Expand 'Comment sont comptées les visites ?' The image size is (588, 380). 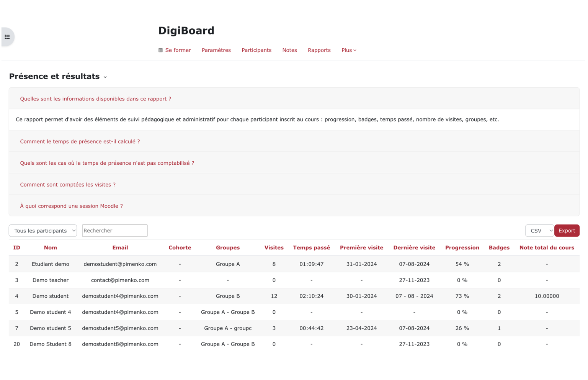tap(68, 184)
